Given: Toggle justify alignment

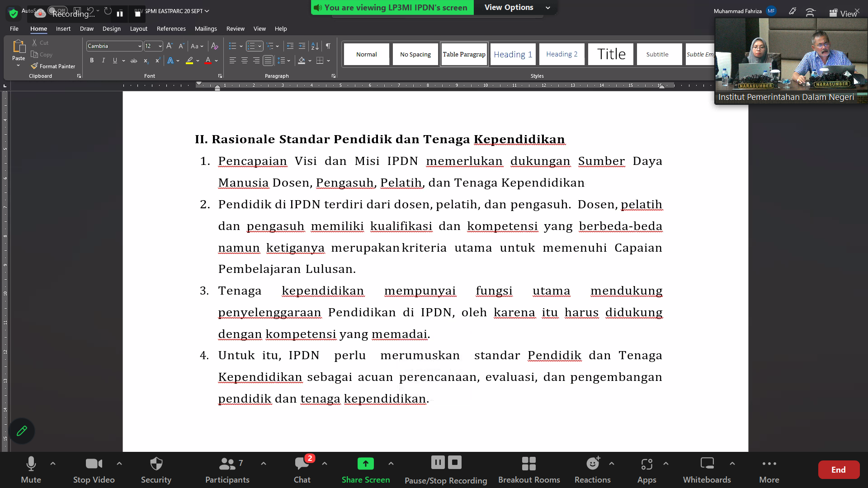Looking at the screenshot, I should pyautogui.click(x=268, y=61).
